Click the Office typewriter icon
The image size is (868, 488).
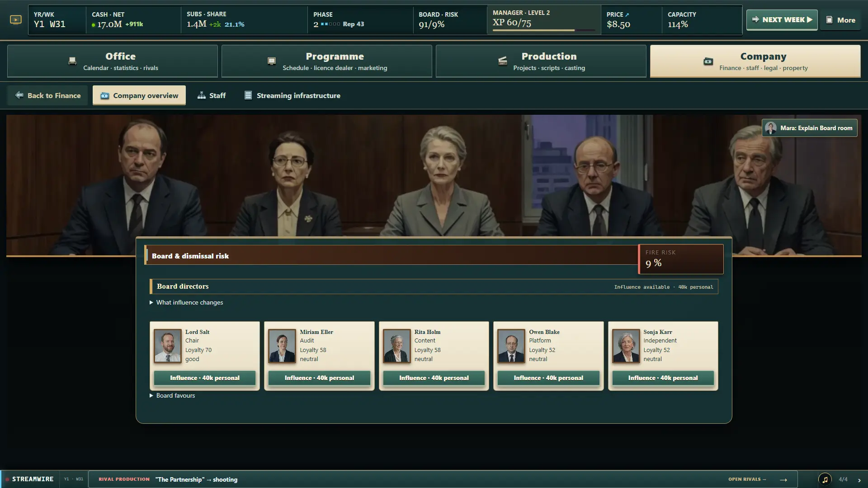click(72, 61)
